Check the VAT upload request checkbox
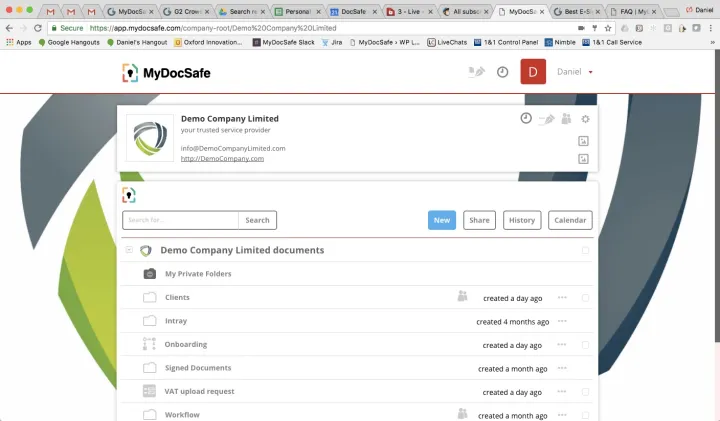720x421 pixels. (x=585, y=392)
